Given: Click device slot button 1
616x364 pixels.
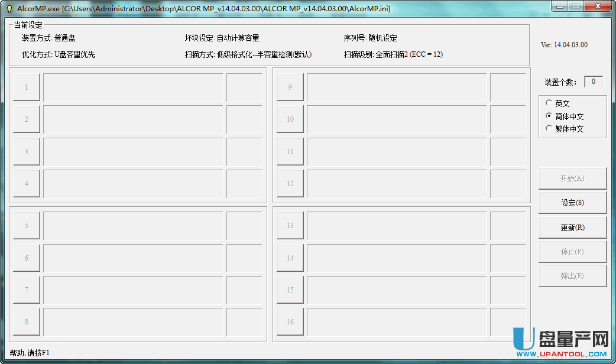Looking at the screenshot, I should (27, 87).
